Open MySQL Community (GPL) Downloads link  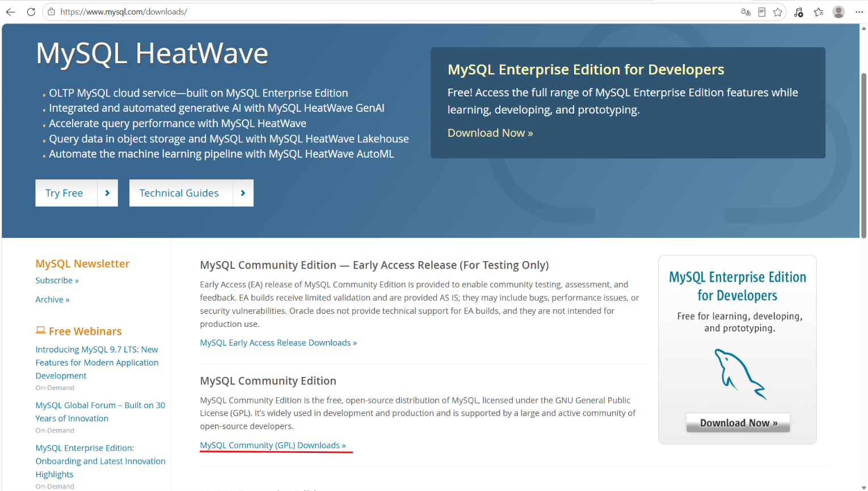click(x=273, y=446)
